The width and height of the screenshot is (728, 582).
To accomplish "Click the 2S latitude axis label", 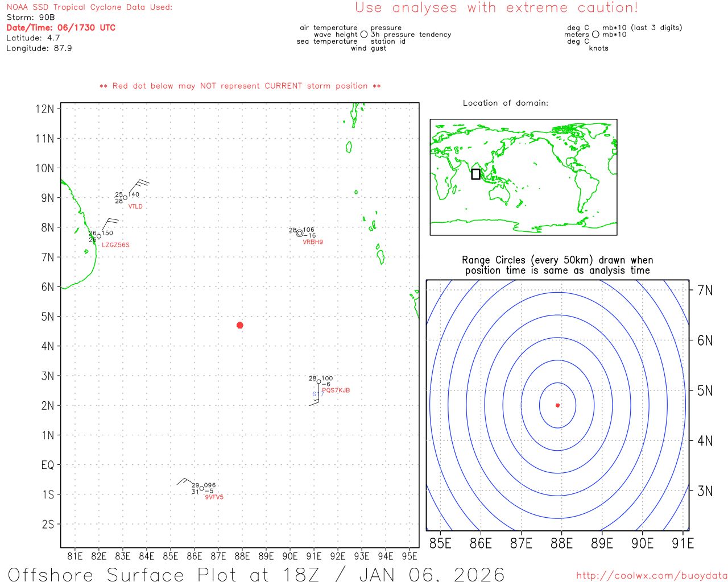I will (48, 524).
